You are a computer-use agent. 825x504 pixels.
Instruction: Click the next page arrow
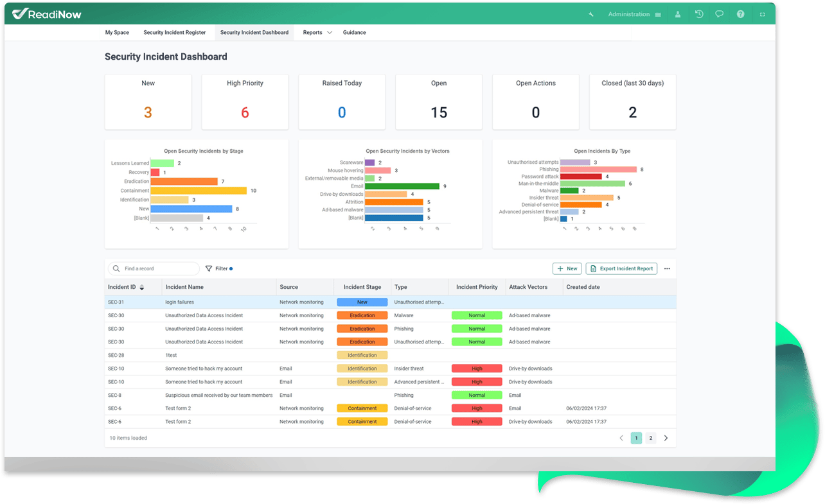[666, 438]
